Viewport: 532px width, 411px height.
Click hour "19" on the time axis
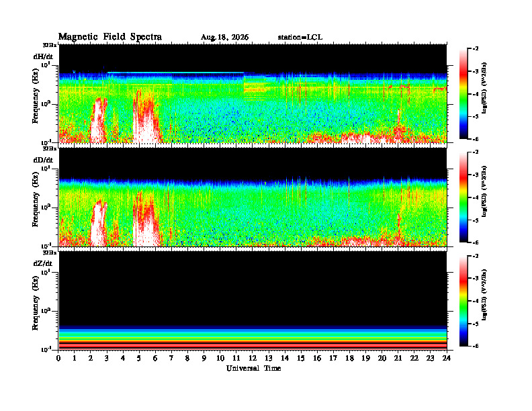(x=365, y=359)
